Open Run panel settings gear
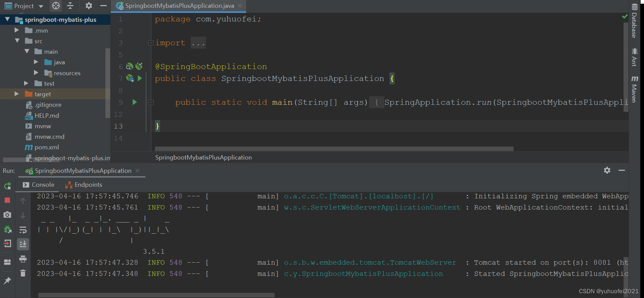The image size is (644, 298). click(x=607, y=170)
